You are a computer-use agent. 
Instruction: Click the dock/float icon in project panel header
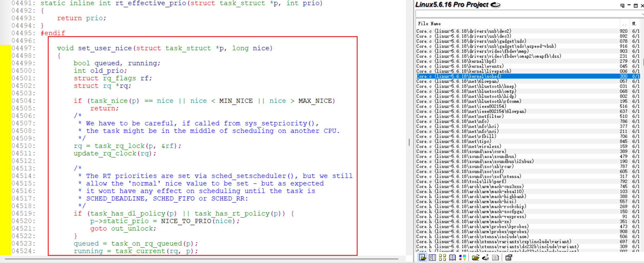[622, 5]
